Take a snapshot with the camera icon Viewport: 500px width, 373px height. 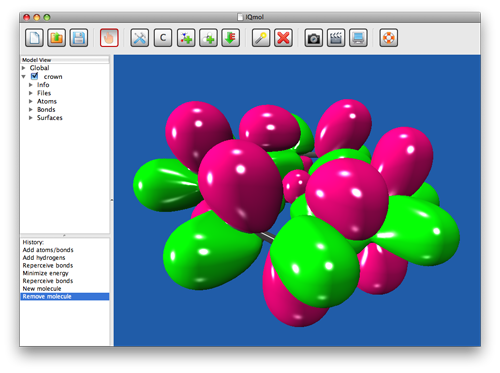[x=313, y=38]
